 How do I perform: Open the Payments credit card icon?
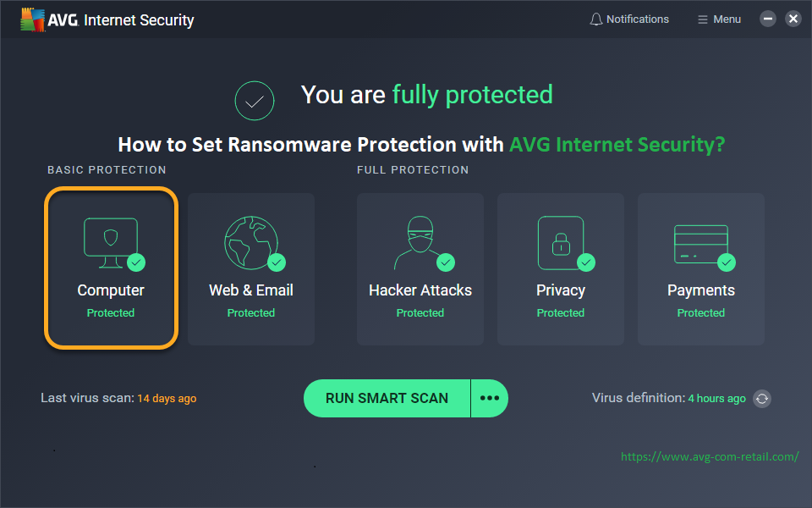[x=700, y=244]
